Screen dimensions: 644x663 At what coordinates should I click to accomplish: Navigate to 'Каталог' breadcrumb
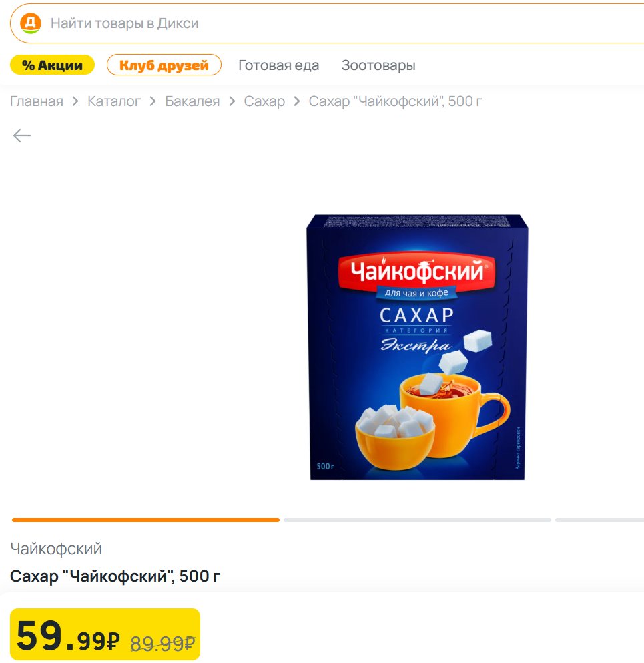pyautogui.click(x=114, y=101)
